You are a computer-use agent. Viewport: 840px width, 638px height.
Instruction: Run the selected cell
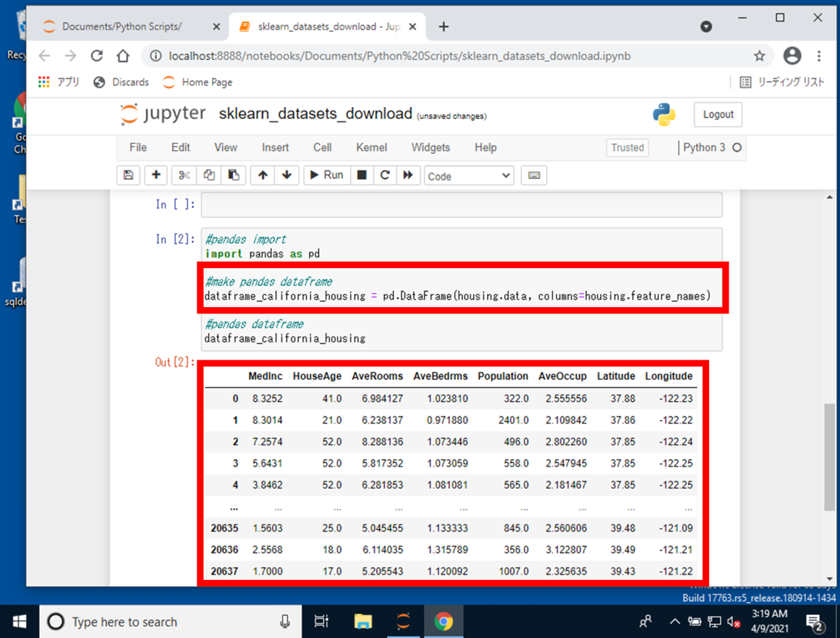click(326, 176)
